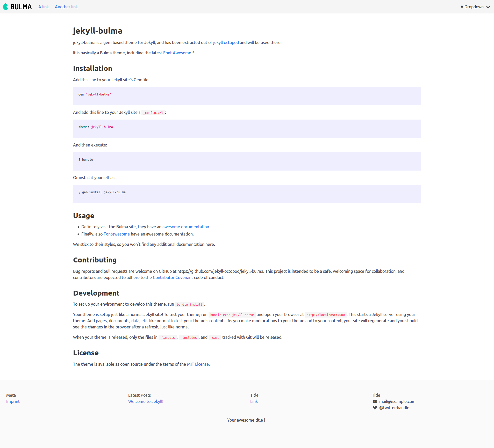The image size is (494, 448).
Task: Click the 'License' heading
Action: point(86,353)
